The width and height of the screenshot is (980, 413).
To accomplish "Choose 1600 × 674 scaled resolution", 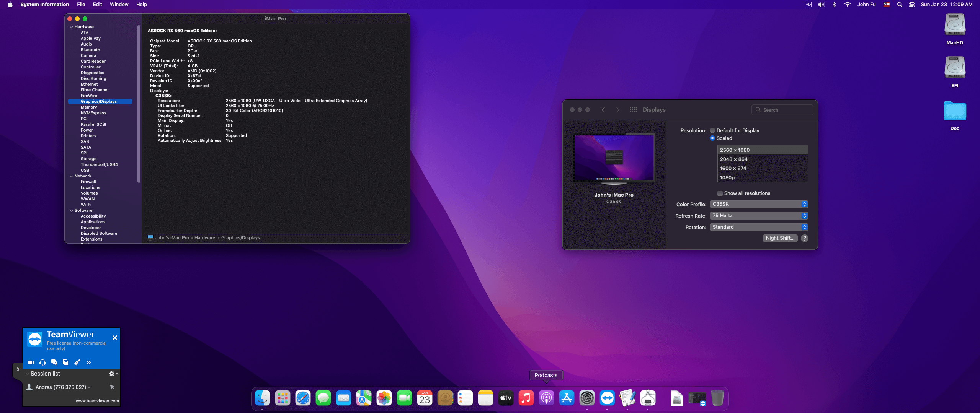I will (x=763, y=168).
